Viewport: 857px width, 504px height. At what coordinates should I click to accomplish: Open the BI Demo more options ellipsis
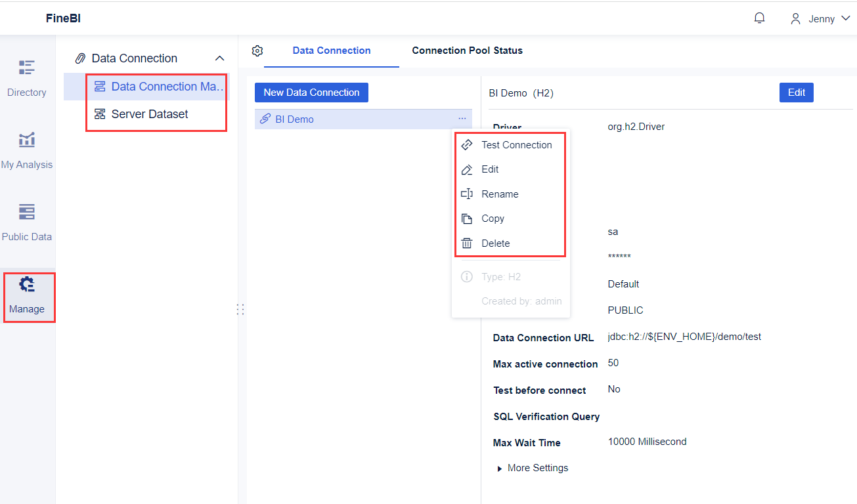tap(462, 119)
